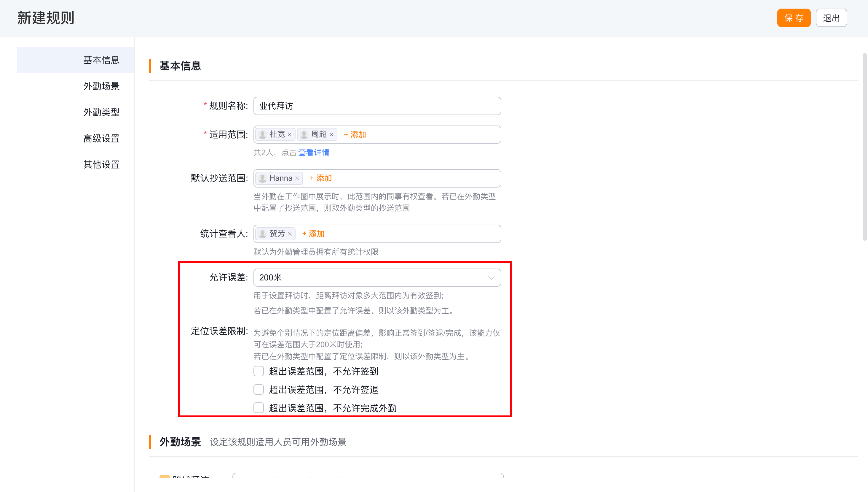Click the 新建规则 page title

click(x=46, y=18)
